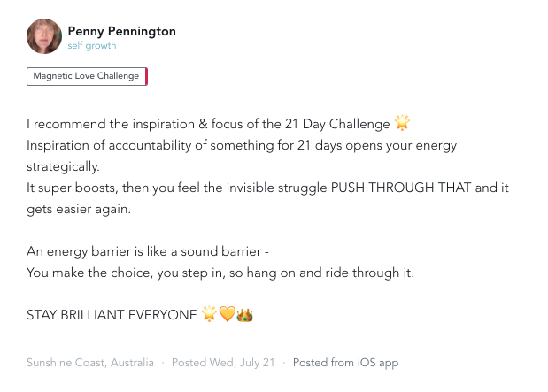
Task: Click the sparkle emoji after 'STAY BRILLIANT EVERYONE'
Action: (x=209, y=314)
